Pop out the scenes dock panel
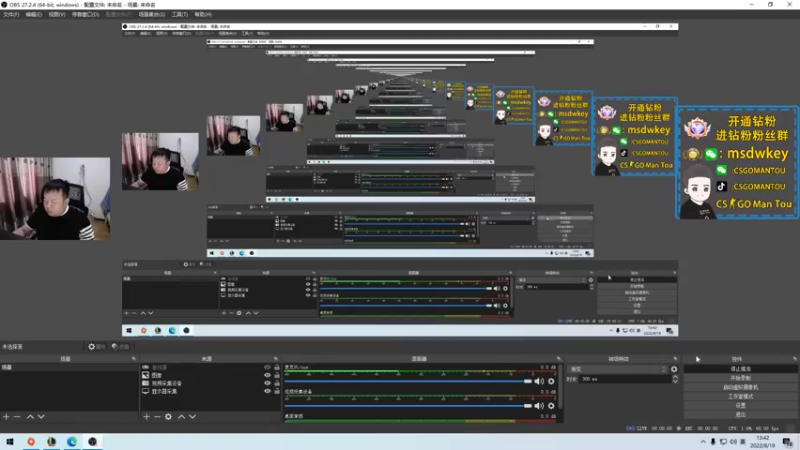The image size is (800, 450). [134, 359]
